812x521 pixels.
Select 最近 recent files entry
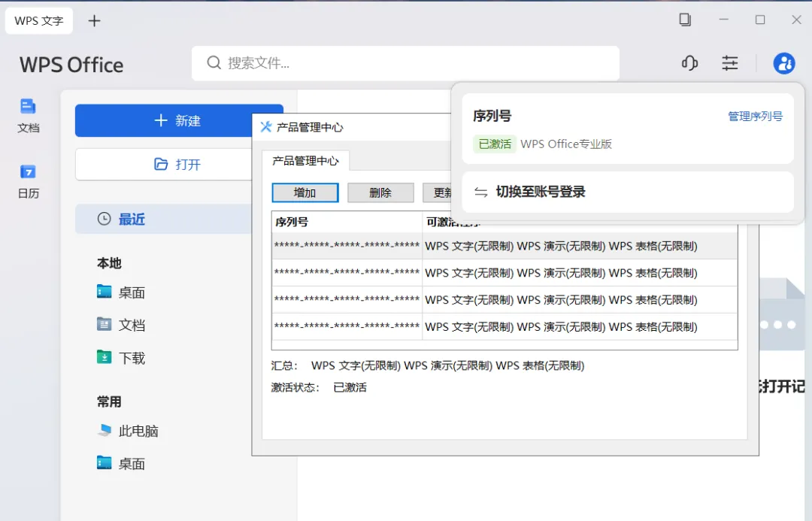pos(164,219)
